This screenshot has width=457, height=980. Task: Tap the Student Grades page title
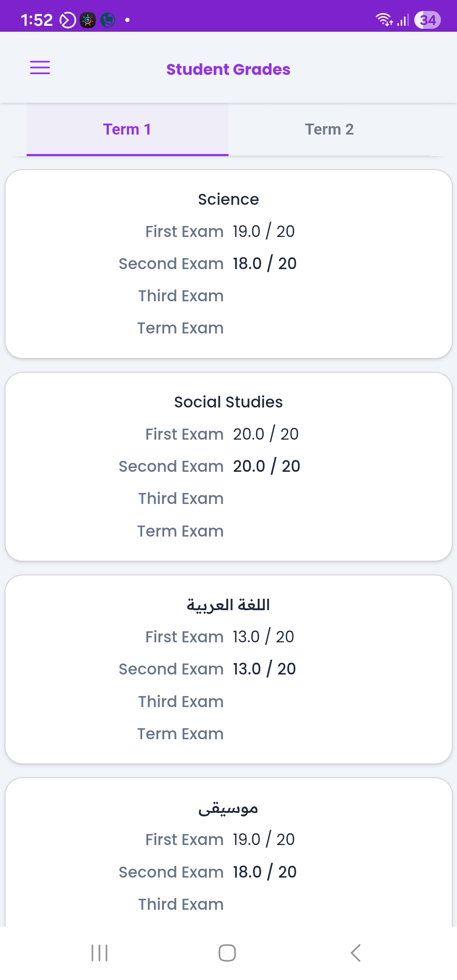coord(228,69)
